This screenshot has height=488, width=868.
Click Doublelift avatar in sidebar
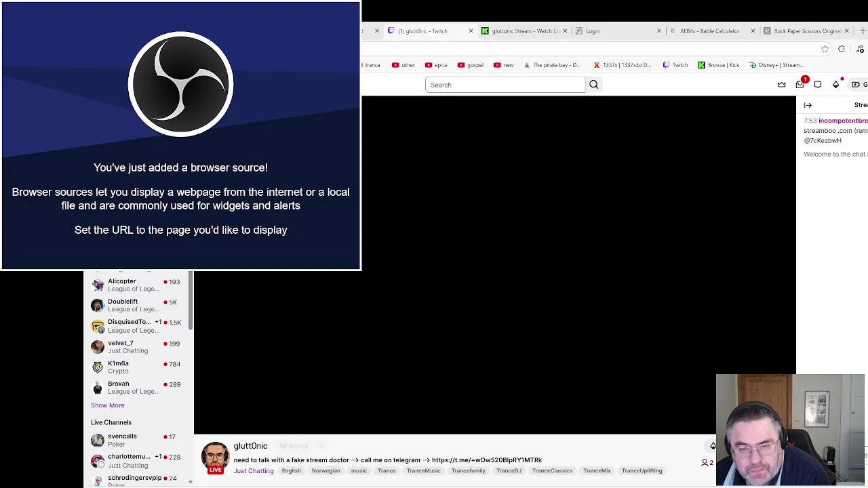[98, 305]
